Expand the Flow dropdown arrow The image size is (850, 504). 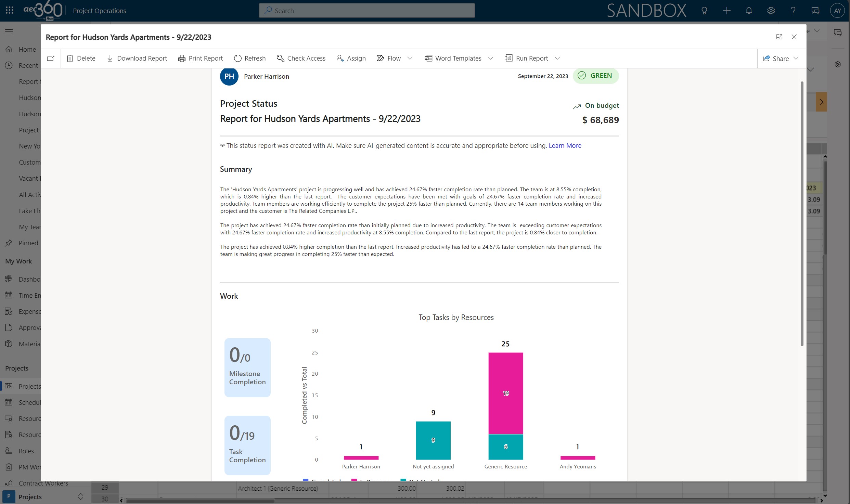click(x=410, y=58)
